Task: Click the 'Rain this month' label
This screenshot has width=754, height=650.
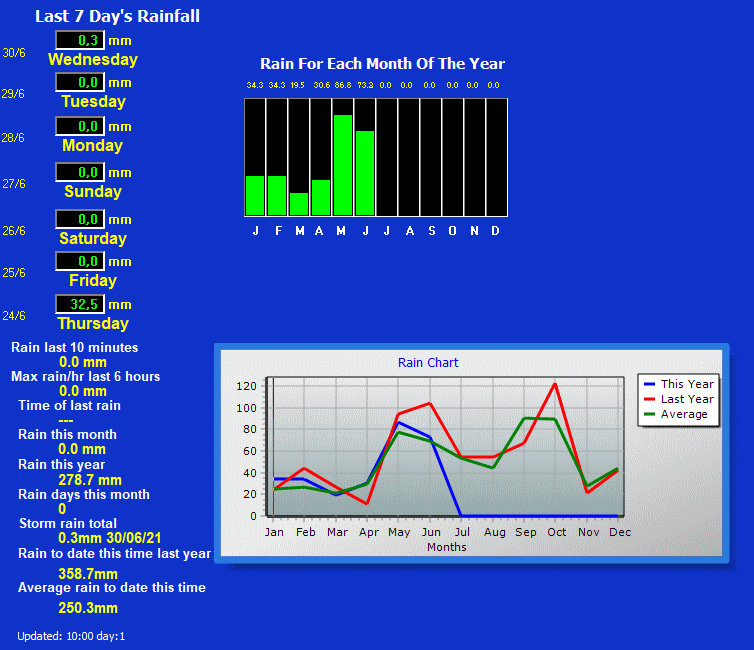Action: pyautogui.click(x=67, y=434)
